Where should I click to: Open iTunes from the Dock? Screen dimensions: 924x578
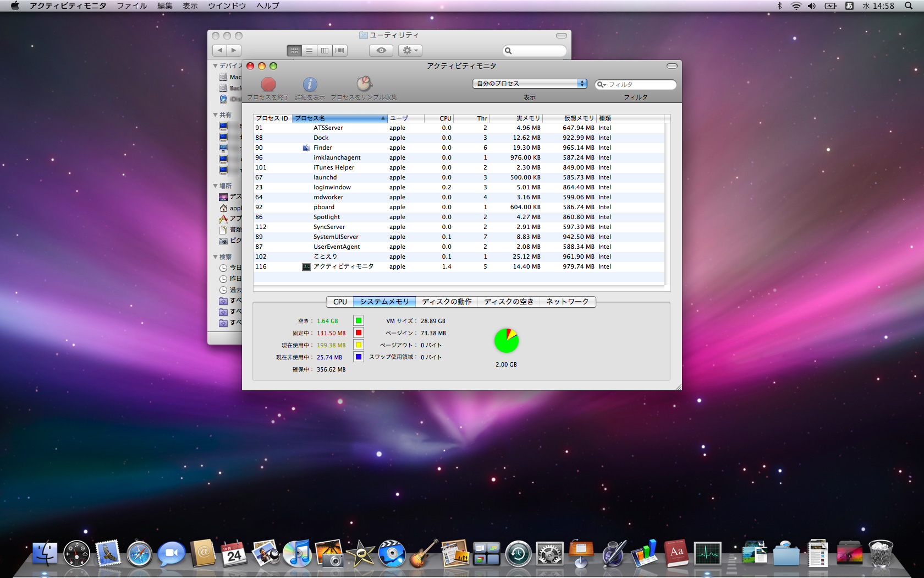tap(297, 554)
